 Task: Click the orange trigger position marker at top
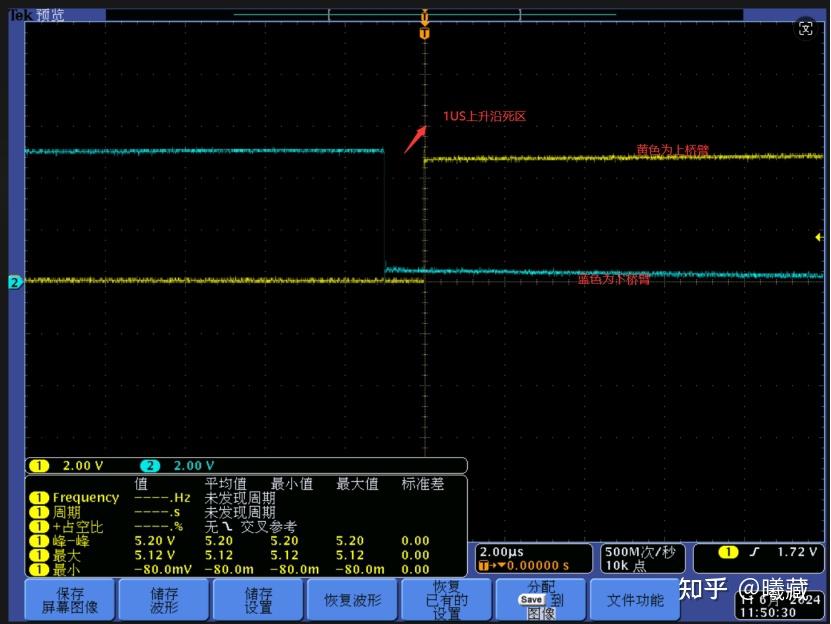click(425, 34)
